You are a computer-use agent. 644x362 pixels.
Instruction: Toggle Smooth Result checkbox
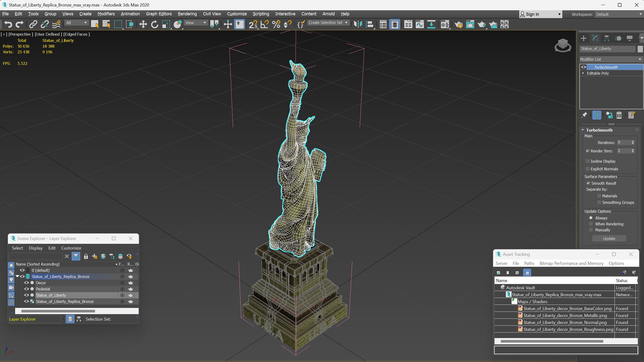[588, 183]
